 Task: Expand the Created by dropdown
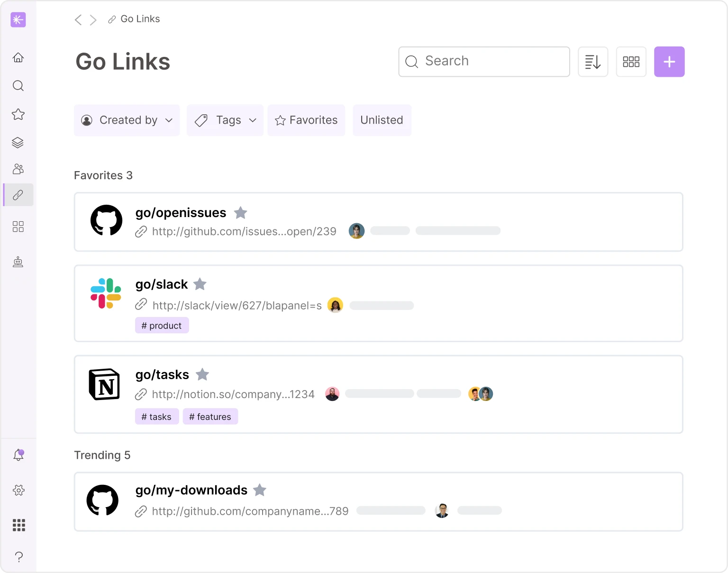[127, 120]
